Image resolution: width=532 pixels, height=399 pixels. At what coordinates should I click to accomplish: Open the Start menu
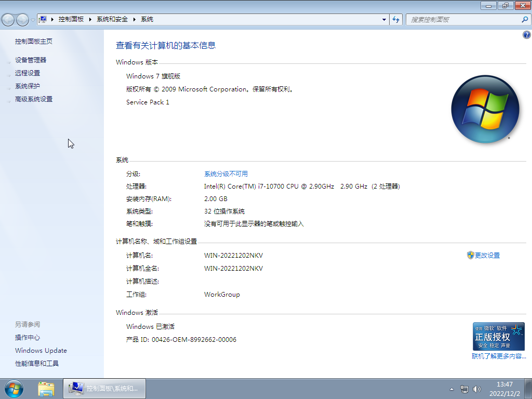14,388
